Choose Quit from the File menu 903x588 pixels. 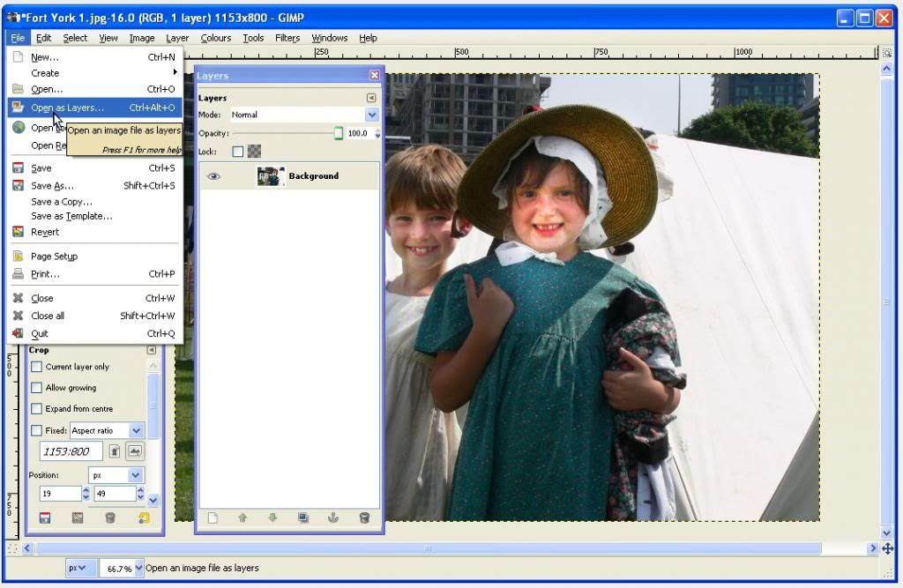point(95,333)
